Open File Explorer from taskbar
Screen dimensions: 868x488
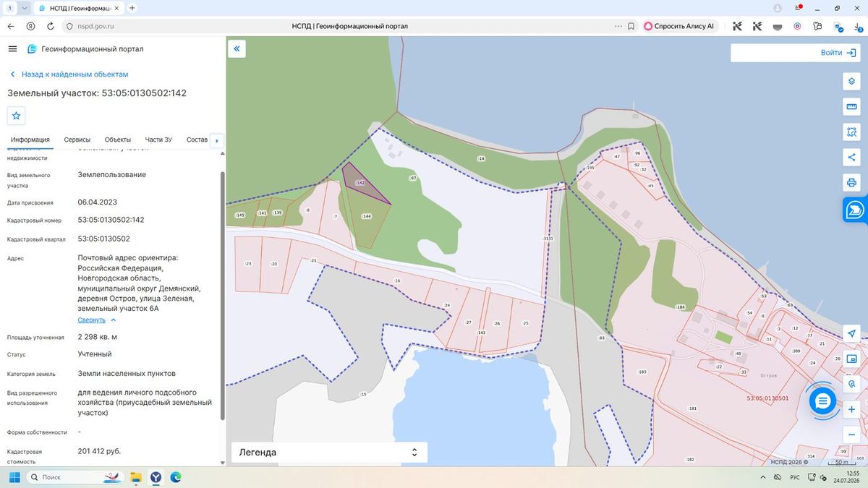[x=135, y=477]
